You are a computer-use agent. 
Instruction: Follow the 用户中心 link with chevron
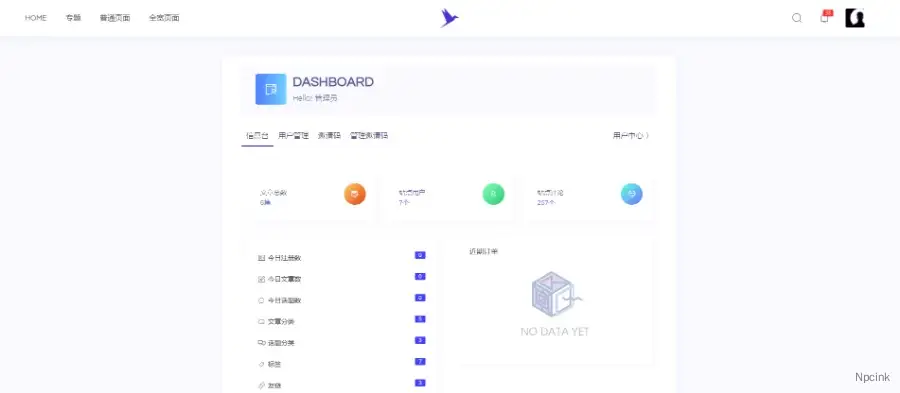[x=631, y=136]
